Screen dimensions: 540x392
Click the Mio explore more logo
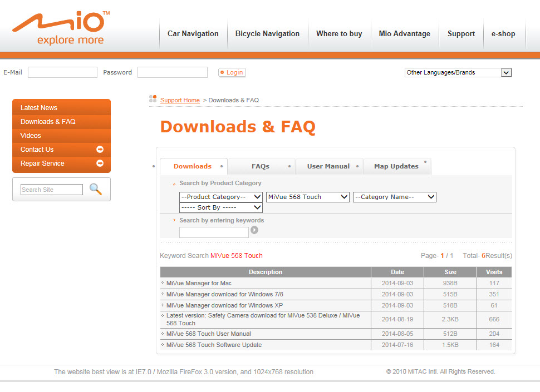[x=61, y=28]
